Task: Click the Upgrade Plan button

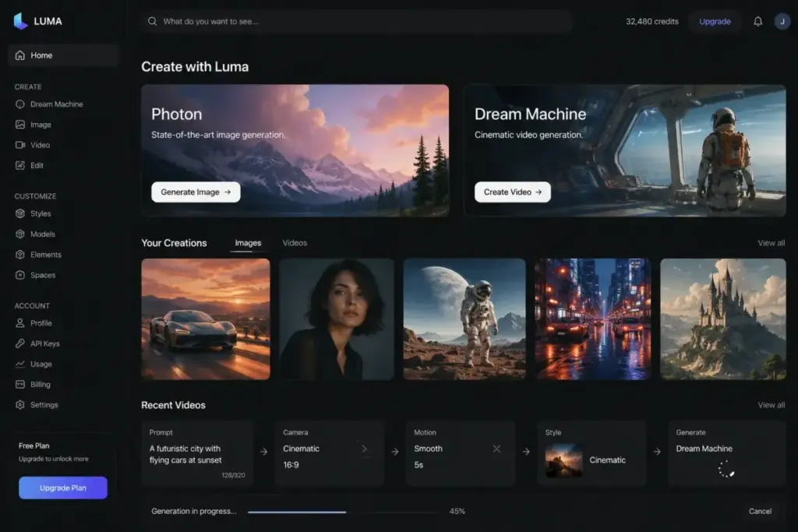Action: tap(63, 488)
